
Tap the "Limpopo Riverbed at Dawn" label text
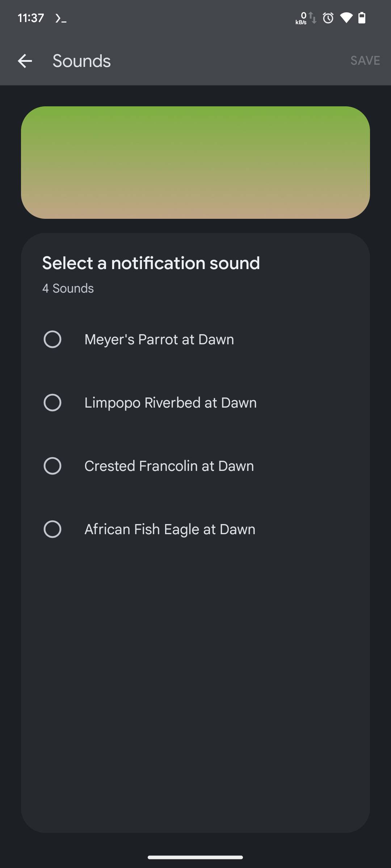[x=171, y=403]
